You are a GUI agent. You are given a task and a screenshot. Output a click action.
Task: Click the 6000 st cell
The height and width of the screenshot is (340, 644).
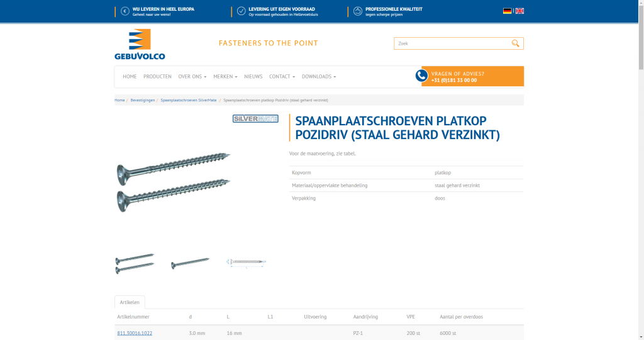click(x=448, y=333)
